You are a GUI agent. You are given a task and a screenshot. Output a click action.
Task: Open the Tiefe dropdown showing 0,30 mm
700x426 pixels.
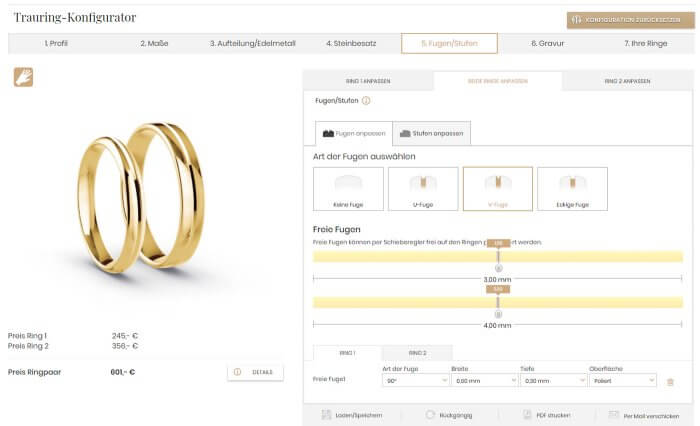point(553,380)
